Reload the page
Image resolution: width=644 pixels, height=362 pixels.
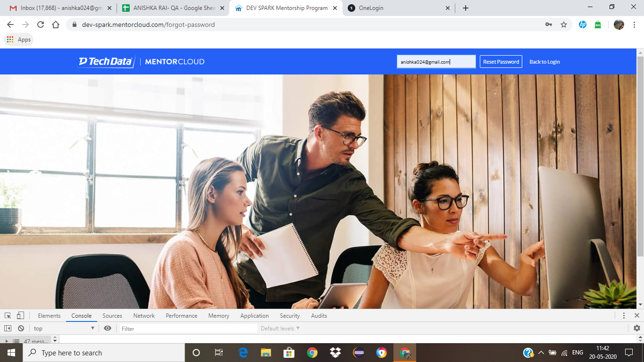41,25
